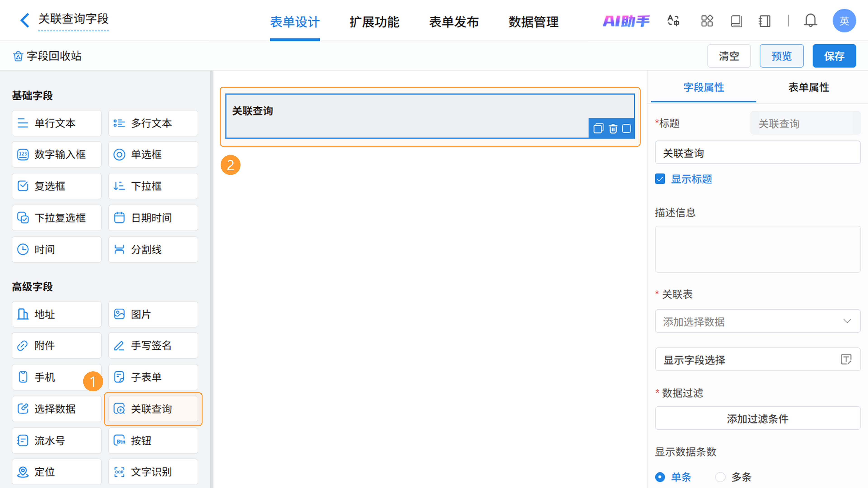This screenshot has width=868, height=488.
Task: Open the apps grid icon
Action: point(707,21)
